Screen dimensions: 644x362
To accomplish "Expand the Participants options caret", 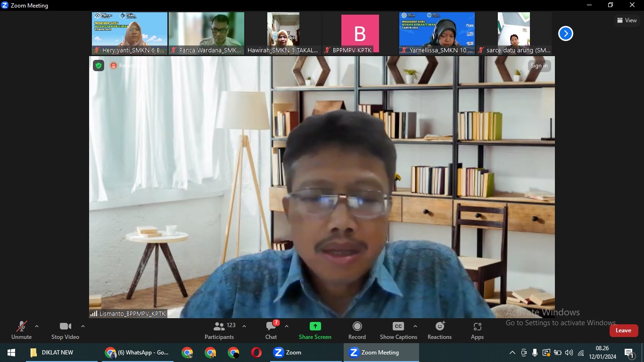I will point(244,326).
